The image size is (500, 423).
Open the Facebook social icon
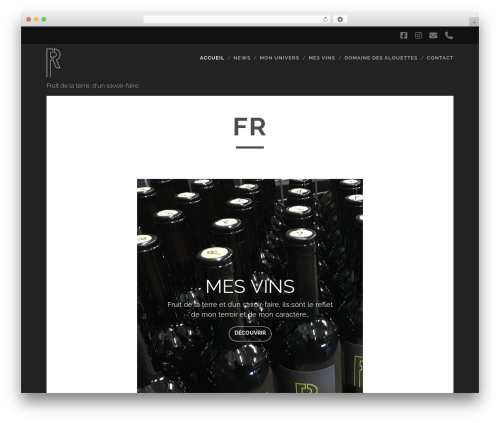tap(404, 35)
